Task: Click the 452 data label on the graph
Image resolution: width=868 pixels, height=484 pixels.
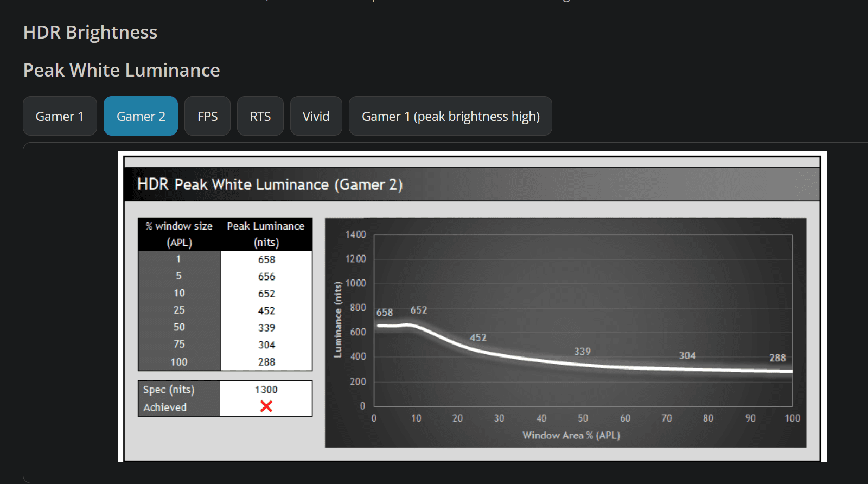Action: (478, 337)
